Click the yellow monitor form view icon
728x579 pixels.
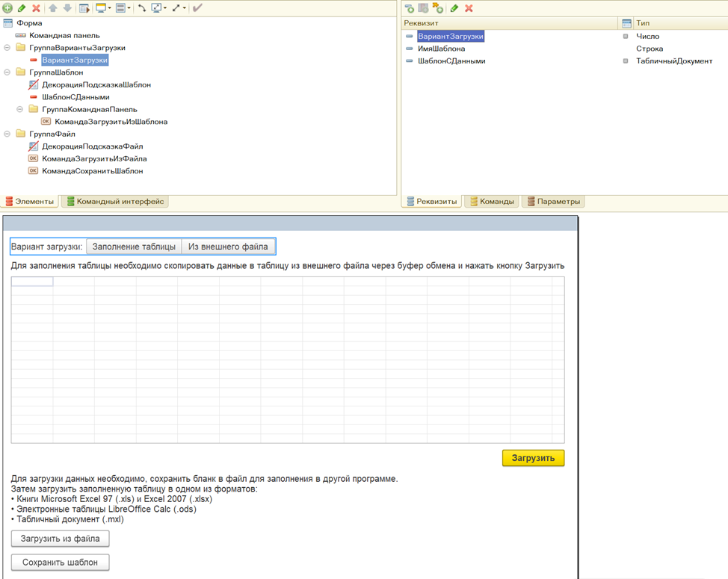click(100, 8)
